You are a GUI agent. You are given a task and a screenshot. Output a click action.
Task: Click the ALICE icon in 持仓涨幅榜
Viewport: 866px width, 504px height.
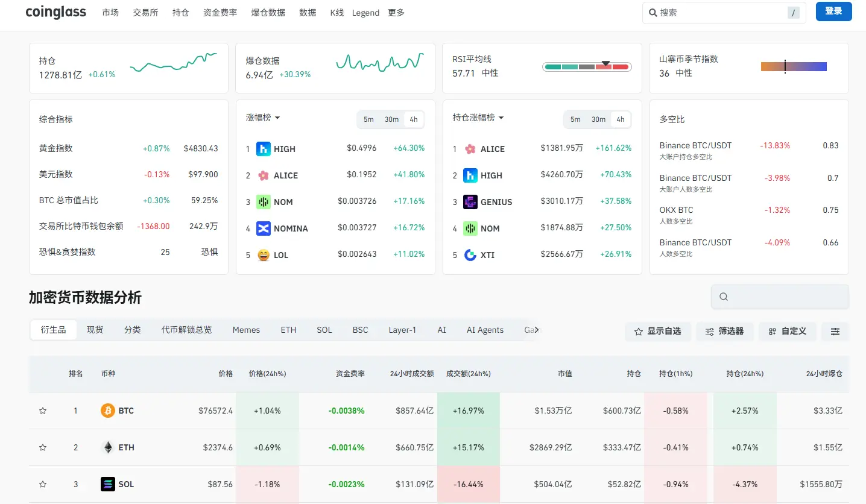tap(470, 149)
